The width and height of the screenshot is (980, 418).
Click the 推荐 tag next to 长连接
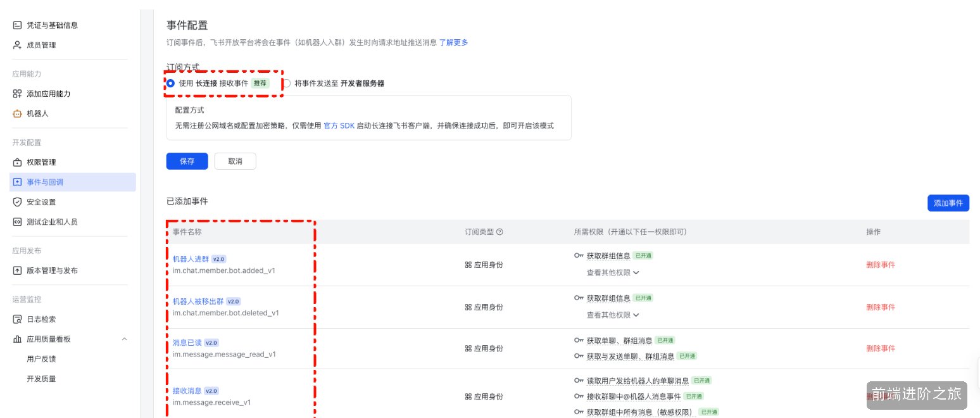260,83
